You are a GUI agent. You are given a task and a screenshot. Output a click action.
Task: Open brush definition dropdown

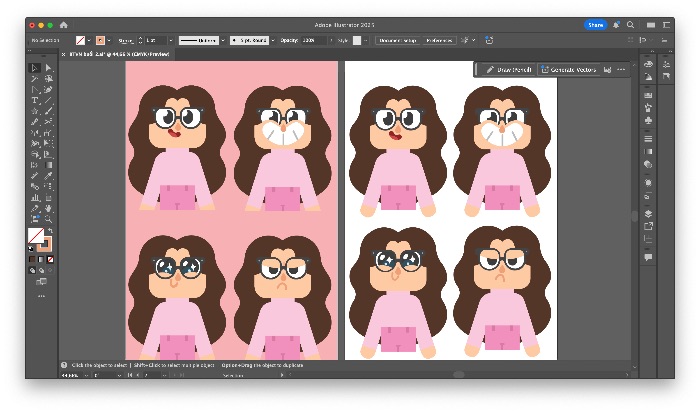[273, 40]
